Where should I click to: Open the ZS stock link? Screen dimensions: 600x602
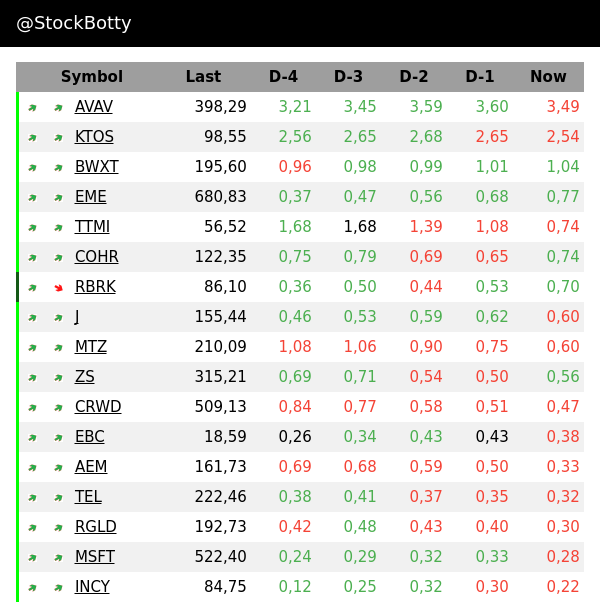tap(85, 377)
